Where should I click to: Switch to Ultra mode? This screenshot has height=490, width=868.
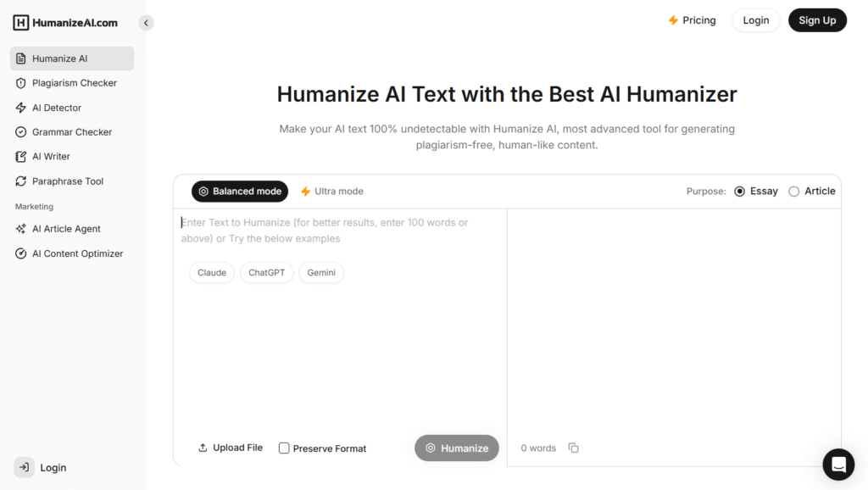[331, 191]
